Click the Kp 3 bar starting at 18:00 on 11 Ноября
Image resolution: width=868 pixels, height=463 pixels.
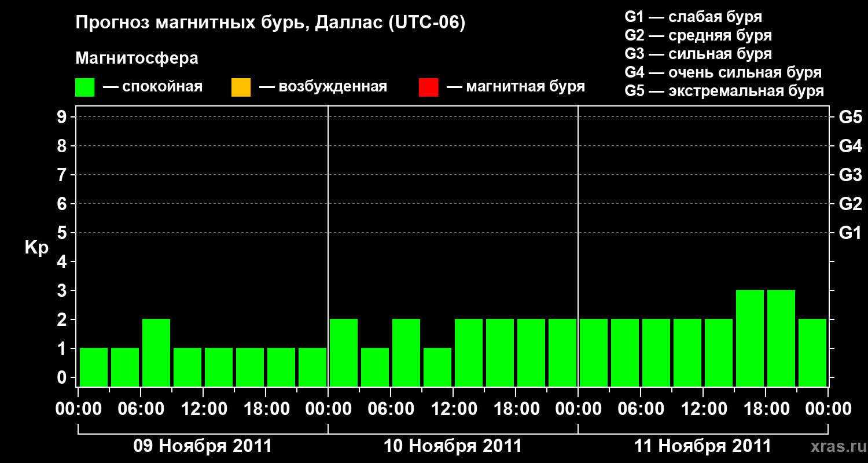point(781,338)
